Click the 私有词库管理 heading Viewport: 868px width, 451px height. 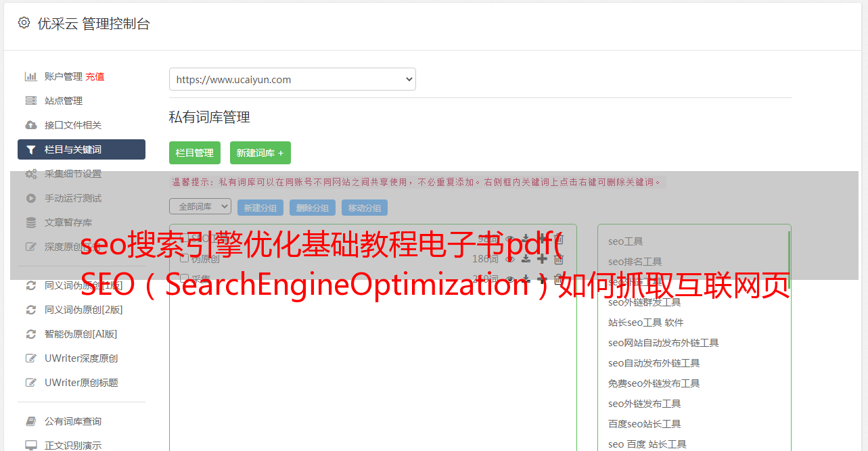[210, 117]
